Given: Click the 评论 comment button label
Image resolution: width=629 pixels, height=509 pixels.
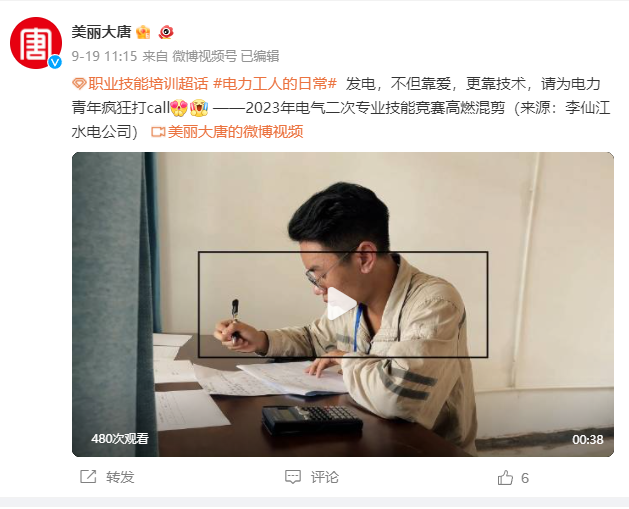Looking at the screenshot, I should click(325, 477).
